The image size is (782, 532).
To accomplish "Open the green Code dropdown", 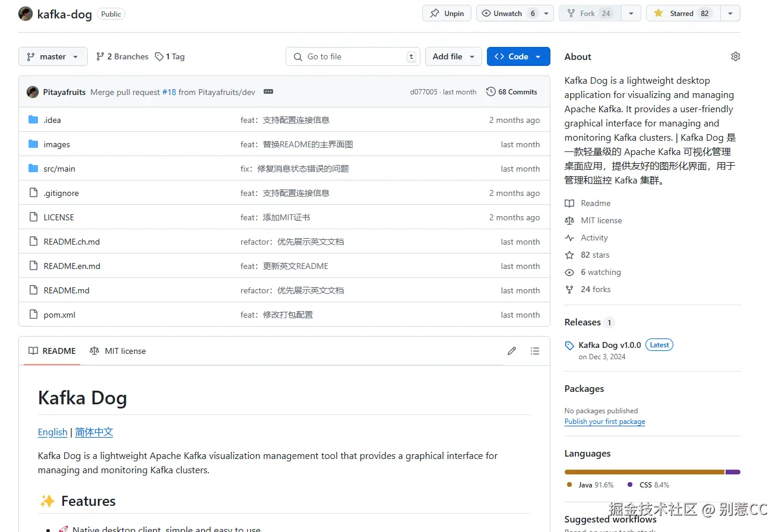I will point(518,56).
